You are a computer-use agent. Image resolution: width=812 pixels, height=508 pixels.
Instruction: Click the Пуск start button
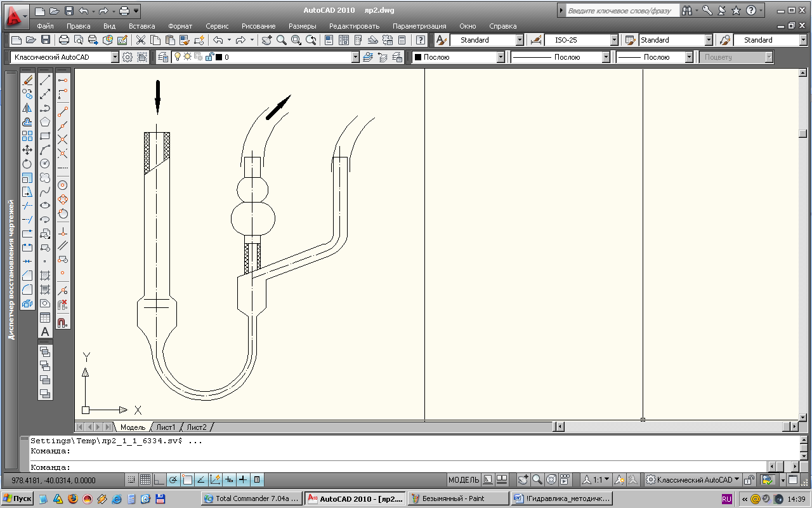pyautogui.click(x=17, y=498)
